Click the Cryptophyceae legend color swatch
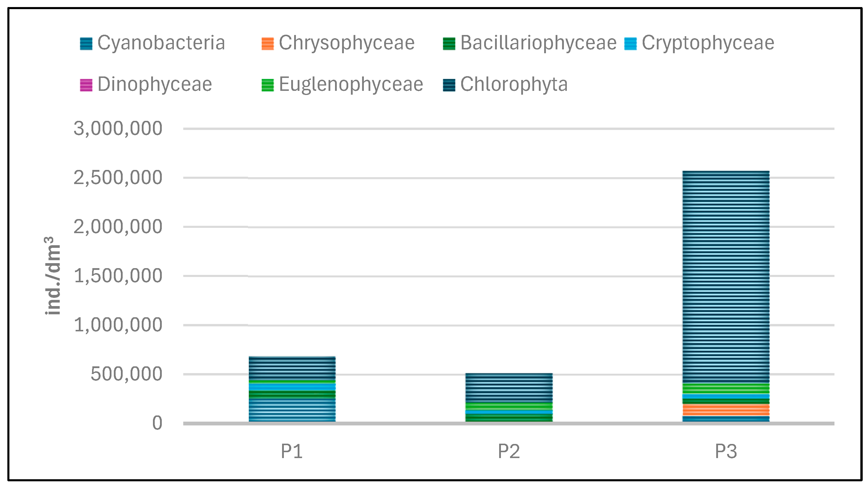The height and width of the screenshot is (491, 868). (x=630, y=44)
